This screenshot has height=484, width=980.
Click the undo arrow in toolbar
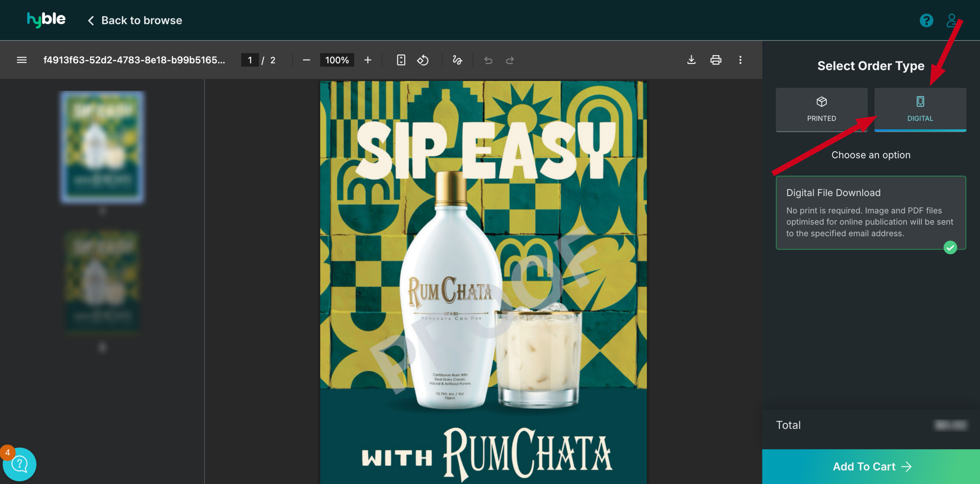tap(488, 60)
